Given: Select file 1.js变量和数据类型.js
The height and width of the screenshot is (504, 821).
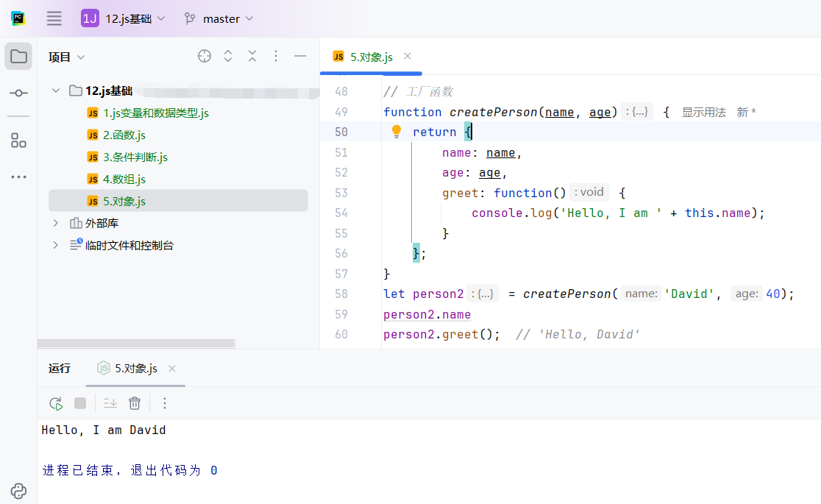Looking at the screenshot, I should tap(155, 113).
